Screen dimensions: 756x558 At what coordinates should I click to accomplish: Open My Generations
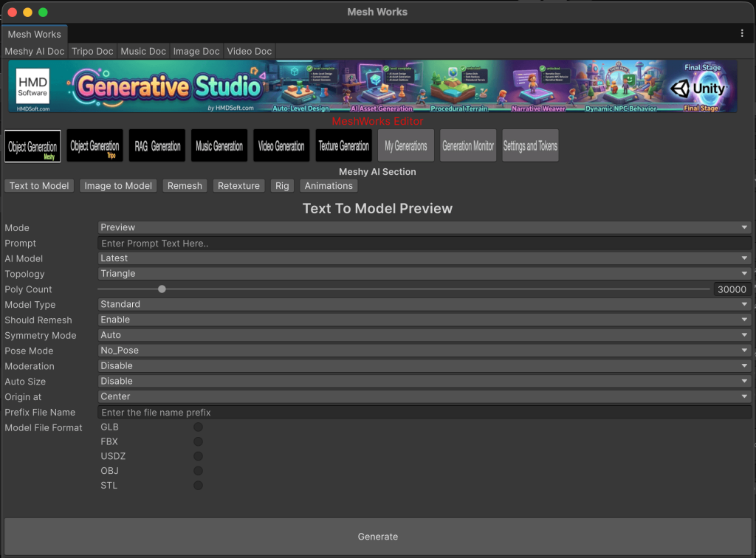406,146
